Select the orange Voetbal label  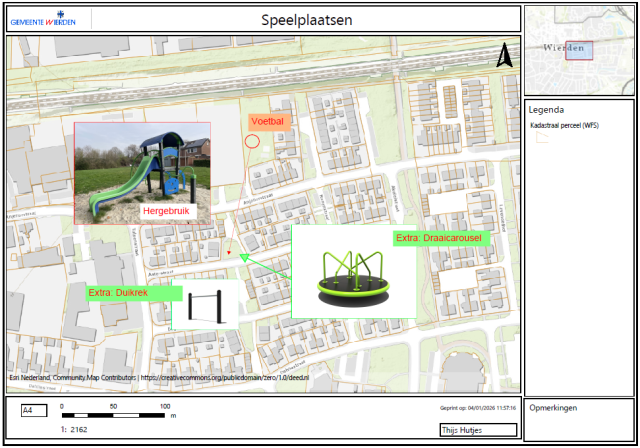(268, 122)
